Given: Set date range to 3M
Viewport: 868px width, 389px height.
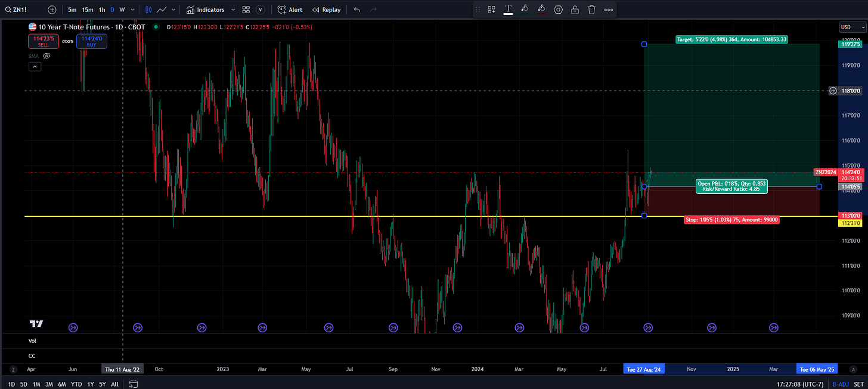Looking at the screenshot, I should click(x=49, y=384).
